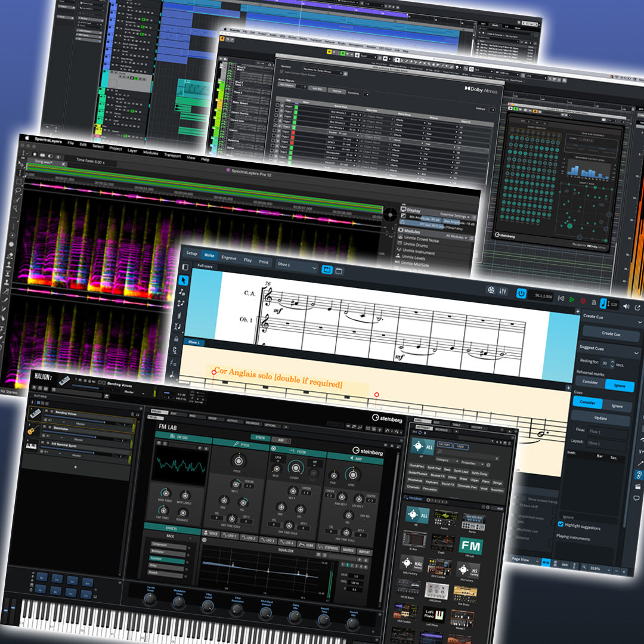Rewind to beginning in Dorico transport
Image resolution: width=644 pixels, height=644 pixels.
(561, 298)
